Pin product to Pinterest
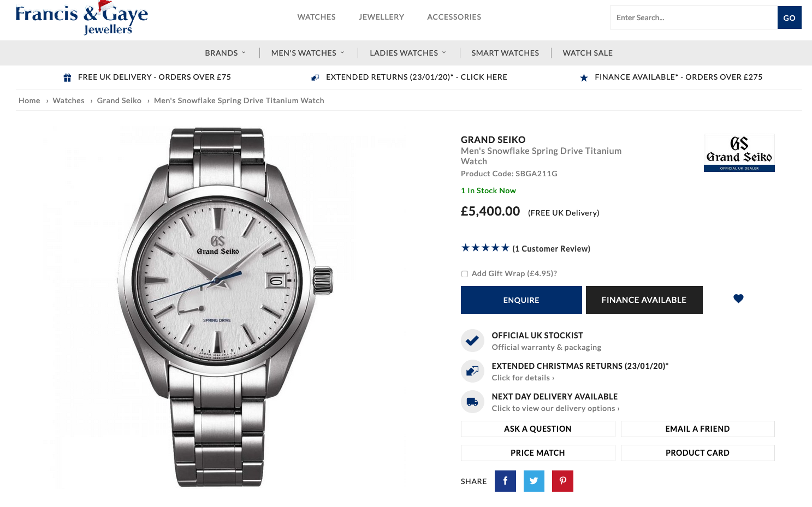812x507 pixels. [562, 481]
